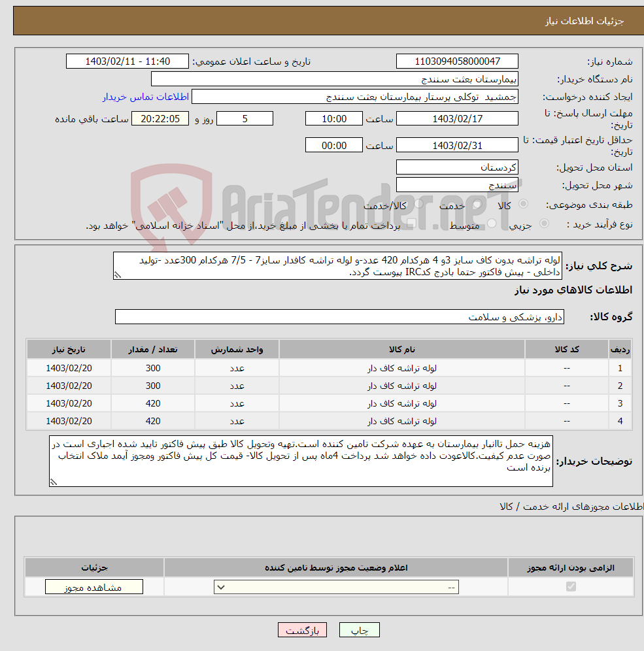Click the واحد شمارش column header
Viewport: 644px width, 651px height.
tap(237, 349)
